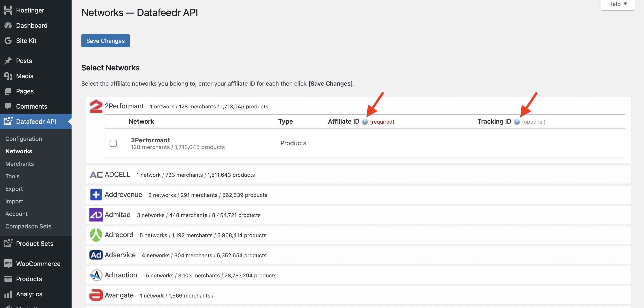Click the Products type cell for 2Performant

click(x=293, y=143)
